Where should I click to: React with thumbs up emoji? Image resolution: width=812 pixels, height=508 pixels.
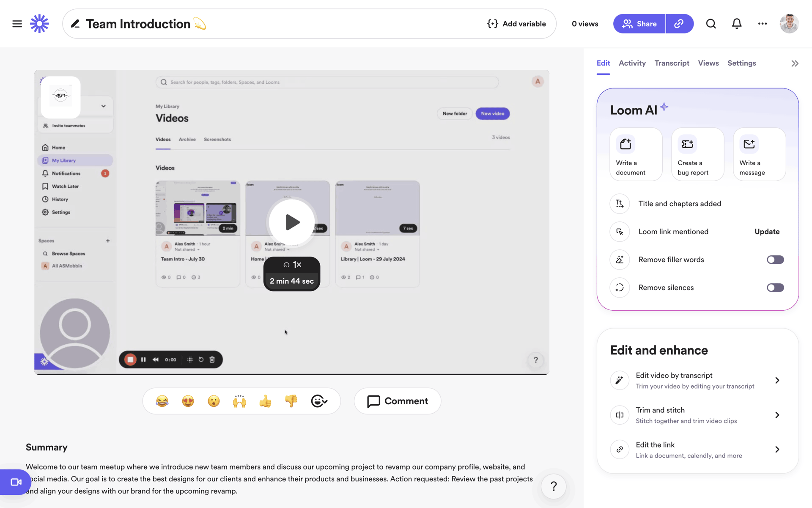click(x=265, y=401)
